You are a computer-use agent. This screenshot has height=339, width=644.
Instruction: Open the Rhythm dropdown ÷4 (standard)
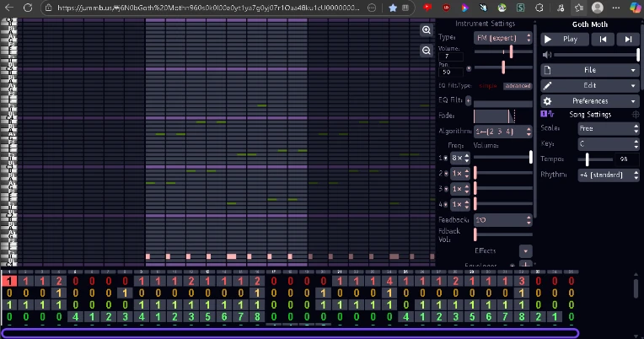click(x=609, y=175)
